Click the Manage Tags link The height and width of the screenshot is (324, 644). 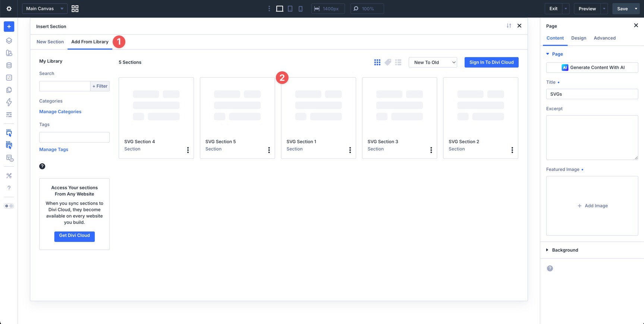pos(54,150)
